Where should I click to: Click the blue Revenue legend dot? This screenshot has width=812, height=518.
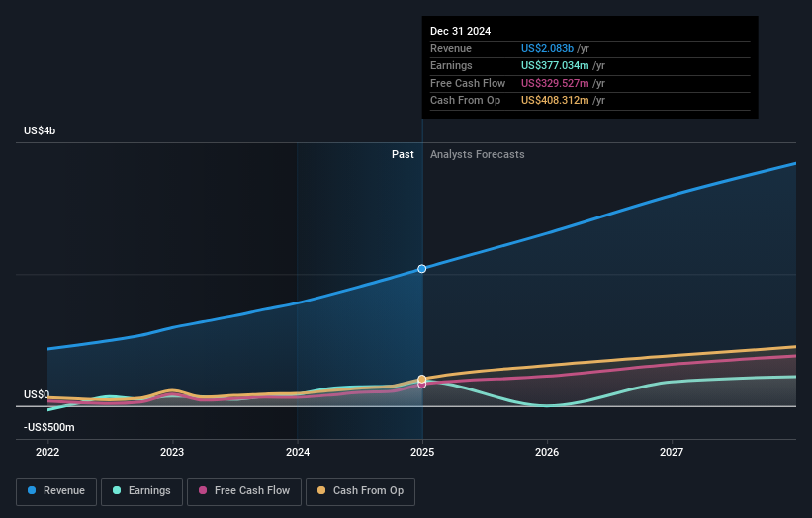(x=32, y=490)
